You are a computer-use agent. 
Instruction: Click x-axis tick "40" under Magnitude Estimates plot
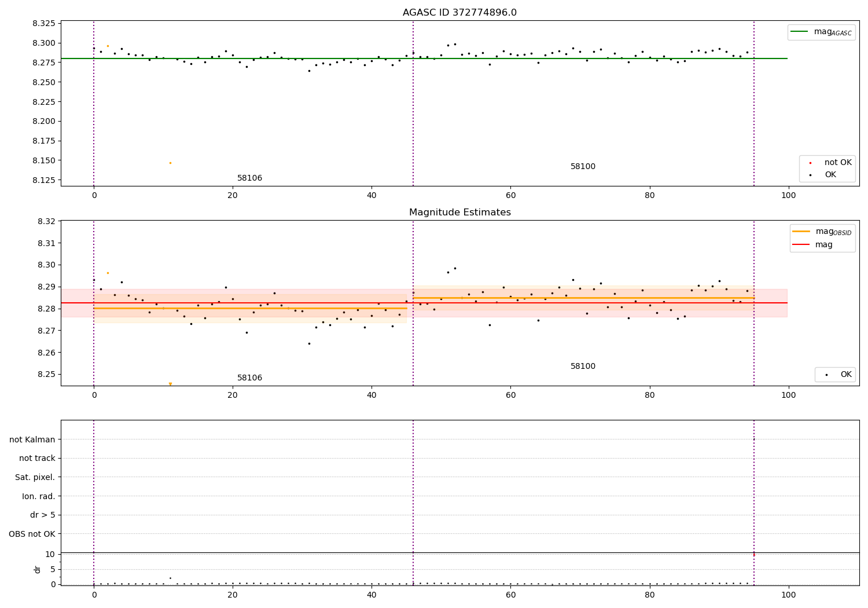[372, 395]
